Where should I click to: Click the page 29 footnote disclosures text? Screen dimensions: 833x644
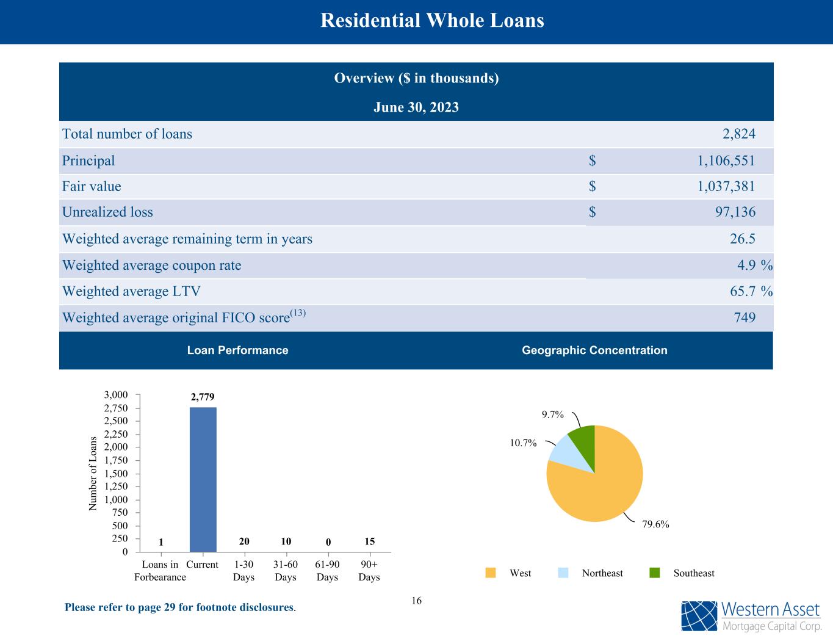click(179, 608)
